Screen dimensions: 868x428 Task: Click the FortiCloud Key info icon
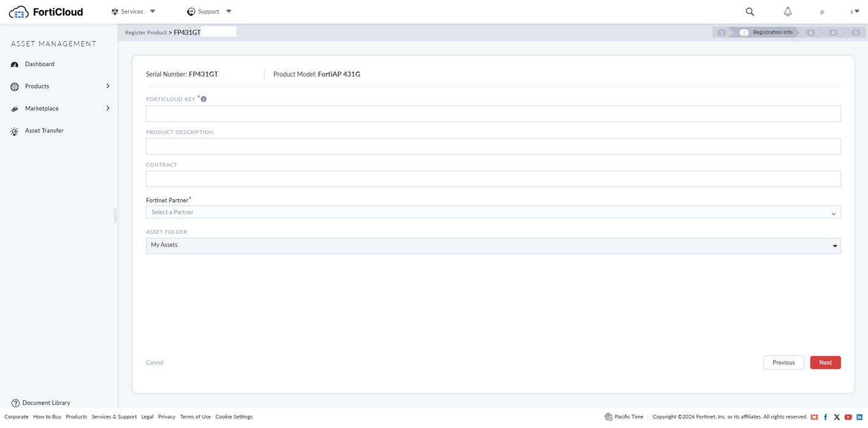(203, 99)
